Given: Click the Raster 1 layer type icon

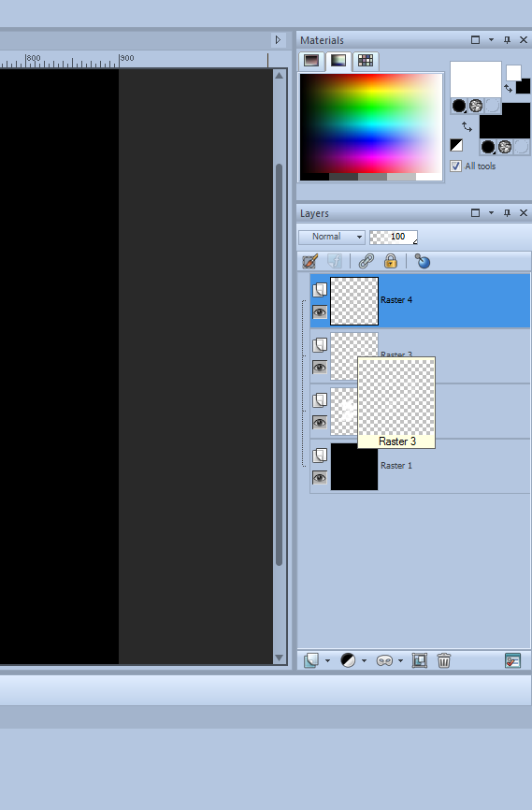Looking at the screenshot, I should point(320,456).
